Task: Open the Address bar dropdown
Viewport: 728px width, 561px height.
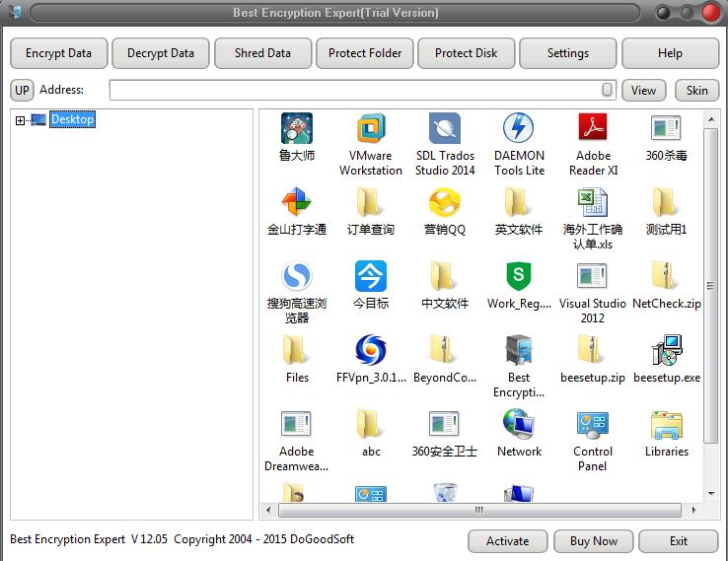Action: click(607, 90)
